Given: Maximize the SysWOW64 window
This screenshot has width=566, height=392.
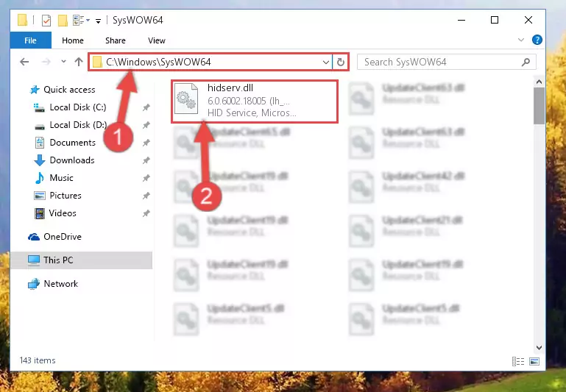Looking at the screenshot, I should (x=495, y=20).
